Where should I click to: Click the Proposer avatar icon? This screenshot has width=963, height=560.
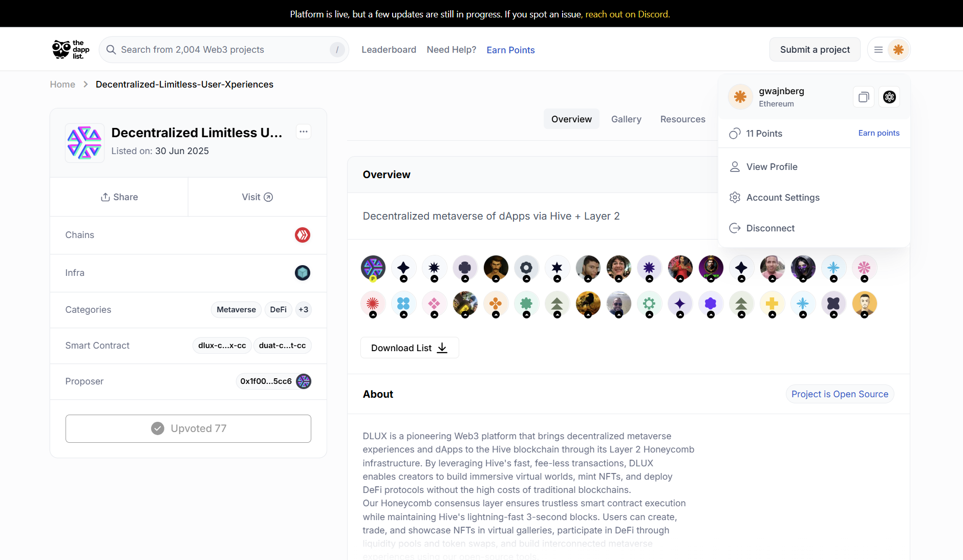[304, 381]
